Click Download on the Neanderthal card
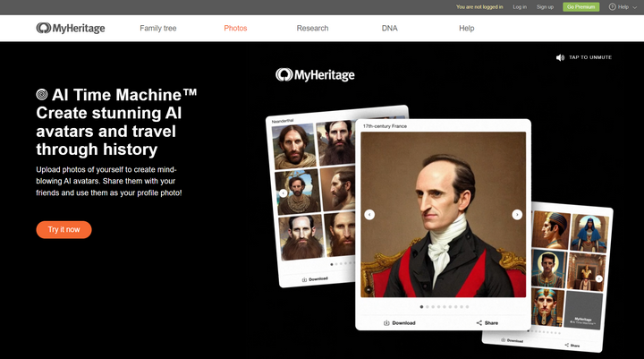The width and height of the screenshot is (644, 359). point(315,279)
